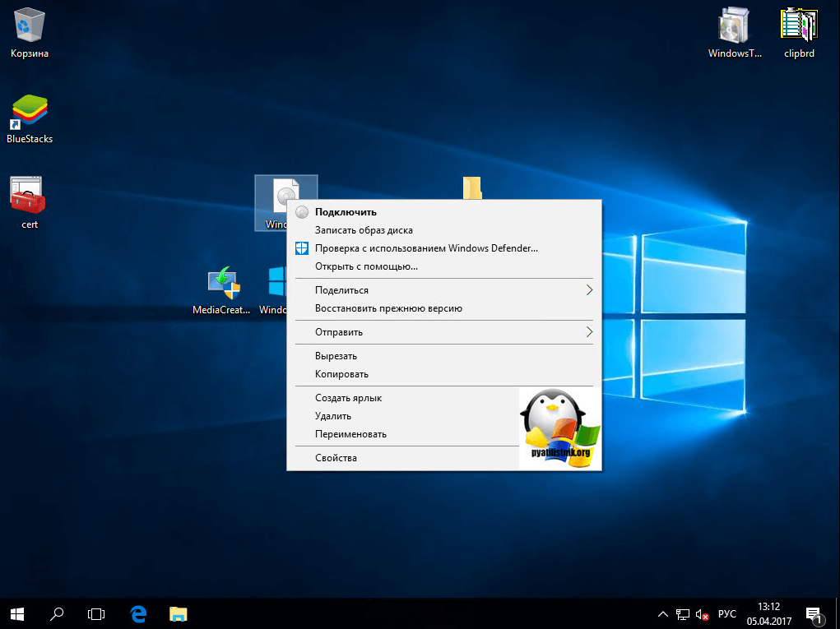Open the Recycle Bin (Корзина) desktop icon
The image size is (840, 629).
click(30, 26)
